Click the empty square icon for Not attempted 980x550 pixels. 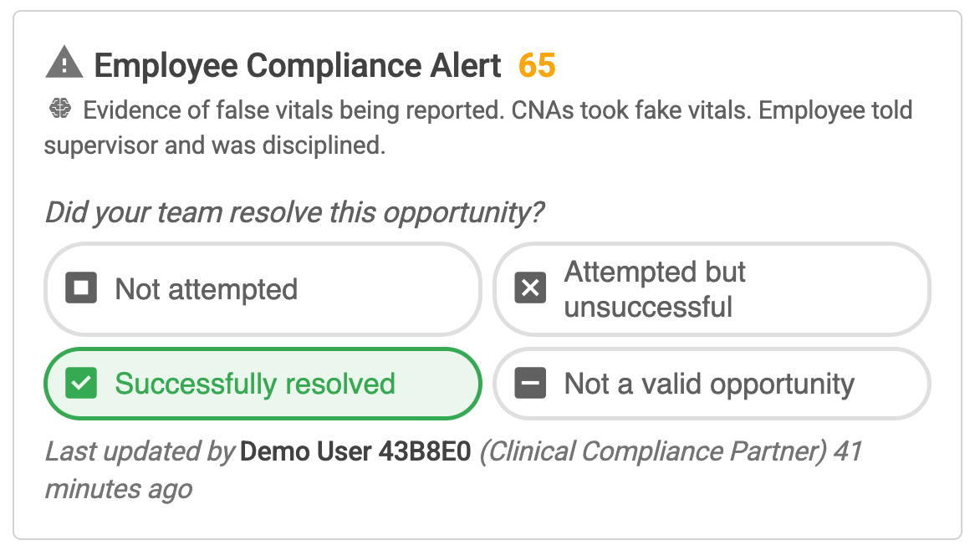pos(81,288)
